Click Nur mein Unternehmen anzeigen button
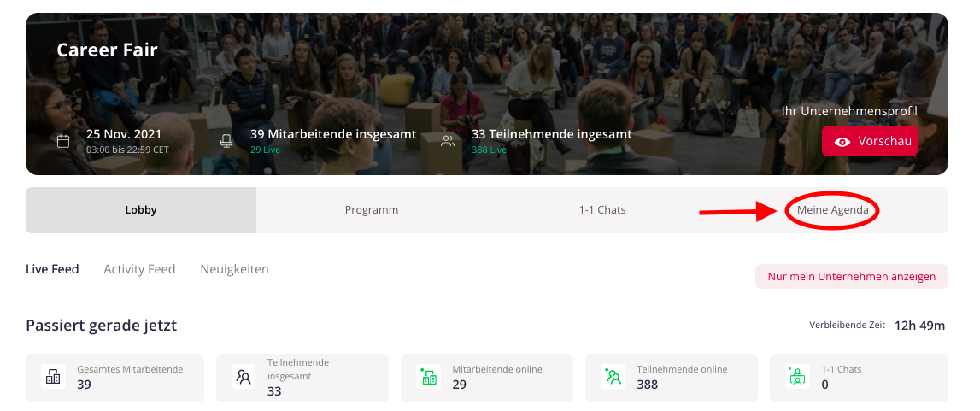This screenshot has width=980, height=411. [851, 276]
